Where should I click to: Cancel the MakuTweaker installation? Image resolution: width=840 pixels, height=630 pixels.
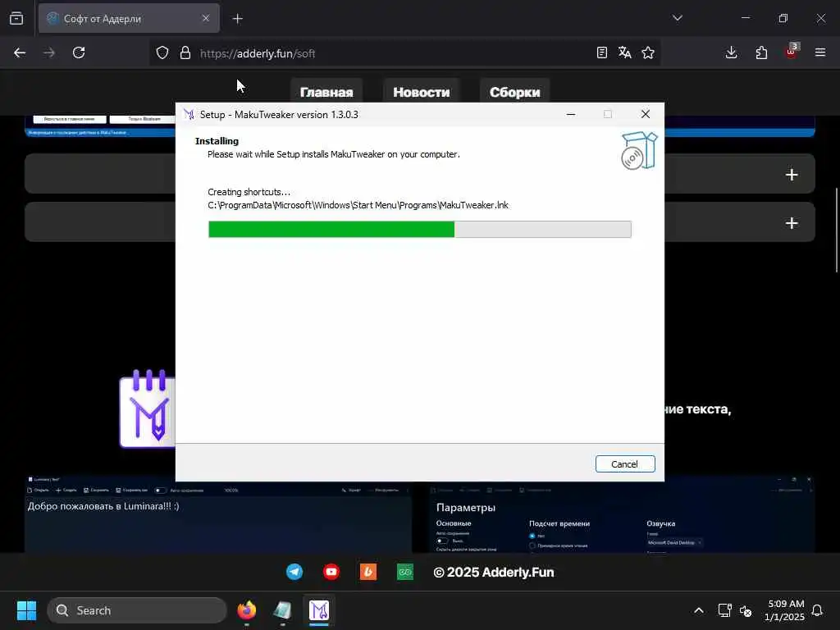tap(624, 464)
